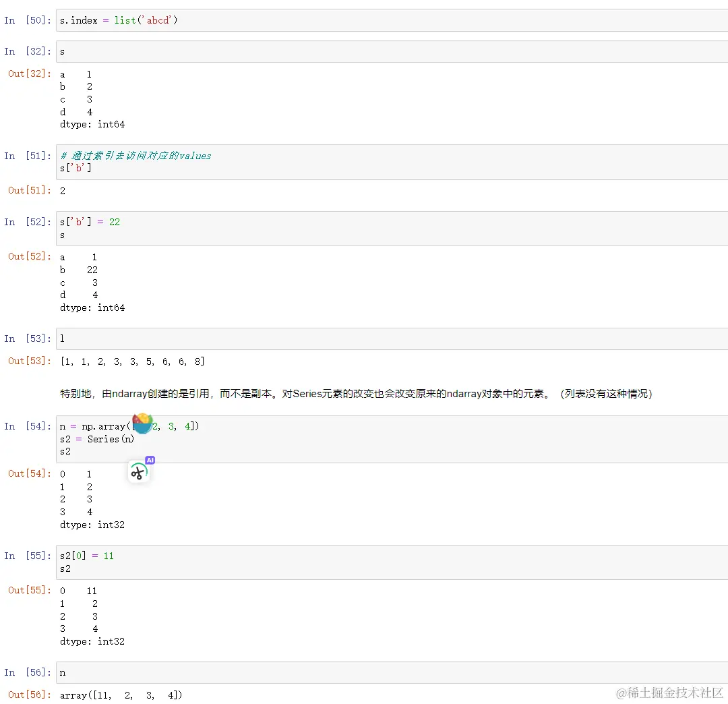The image size is (728, 704).
Task: Click 'dtype: int64' under Out[32]
Action: click(92, 125)
